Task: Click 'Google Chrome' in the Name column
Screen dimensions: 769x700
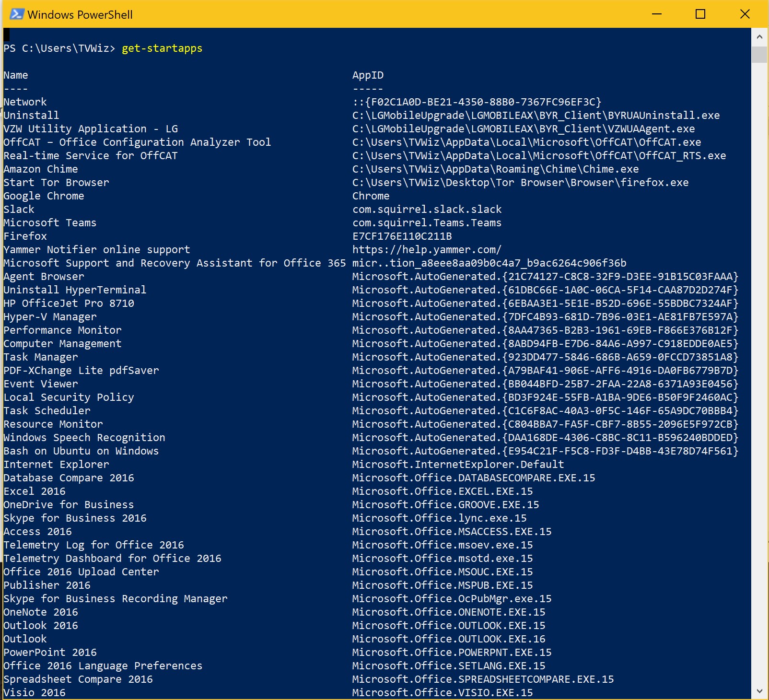Action: point(44,196)
